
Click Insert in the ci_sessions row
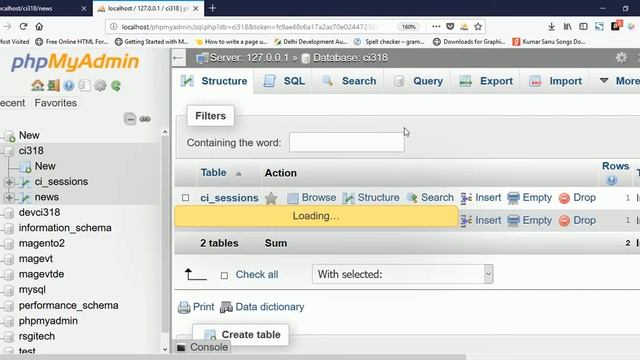click(480, 198)
